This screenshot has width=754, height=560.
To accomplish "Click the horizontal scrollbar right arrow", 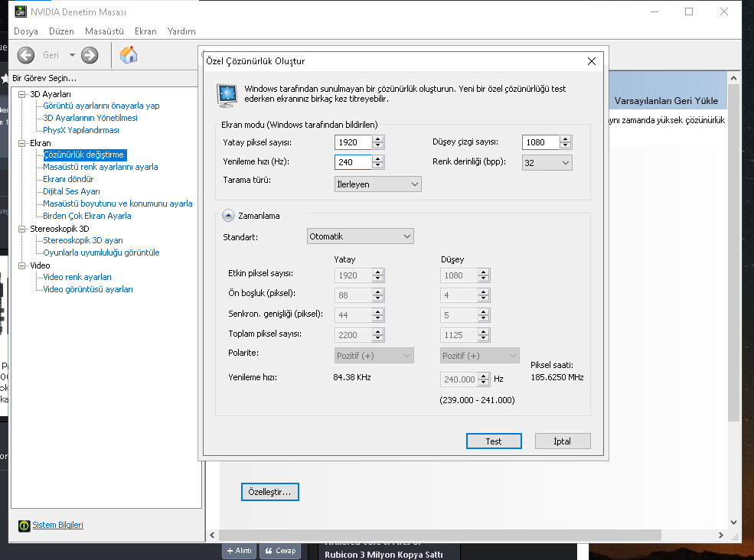I will pos(721,535).
